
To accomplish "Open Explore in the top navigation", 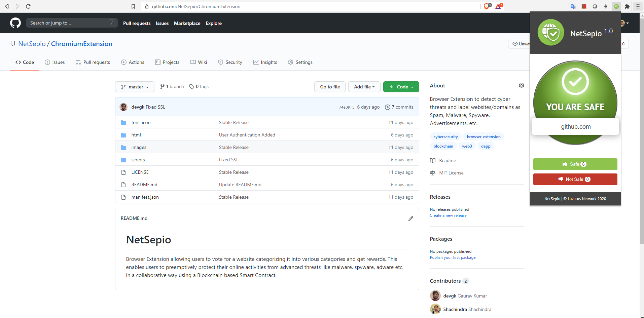I will coord(214,23).
